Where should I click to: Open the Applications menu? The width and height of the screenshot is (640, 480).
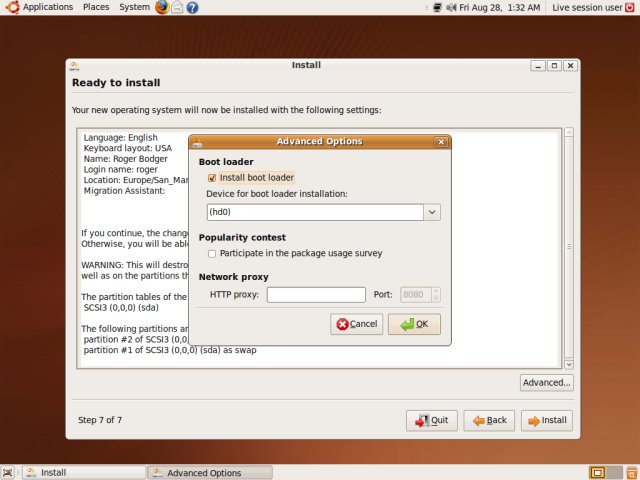tap(48, 7)
